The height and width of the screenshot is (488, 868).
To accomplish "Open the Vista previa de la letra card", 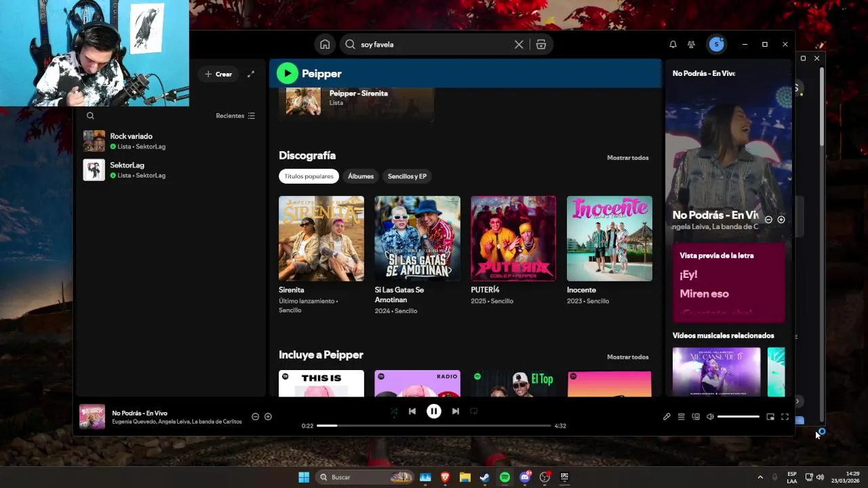I will click(729, 283).
